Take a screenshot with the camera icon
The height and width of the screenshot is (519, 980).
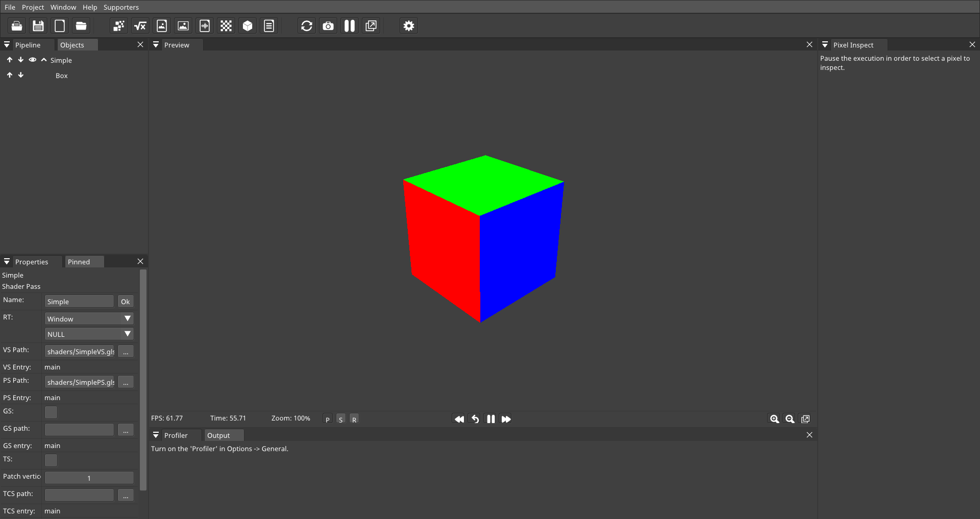(x=328, y=26)
